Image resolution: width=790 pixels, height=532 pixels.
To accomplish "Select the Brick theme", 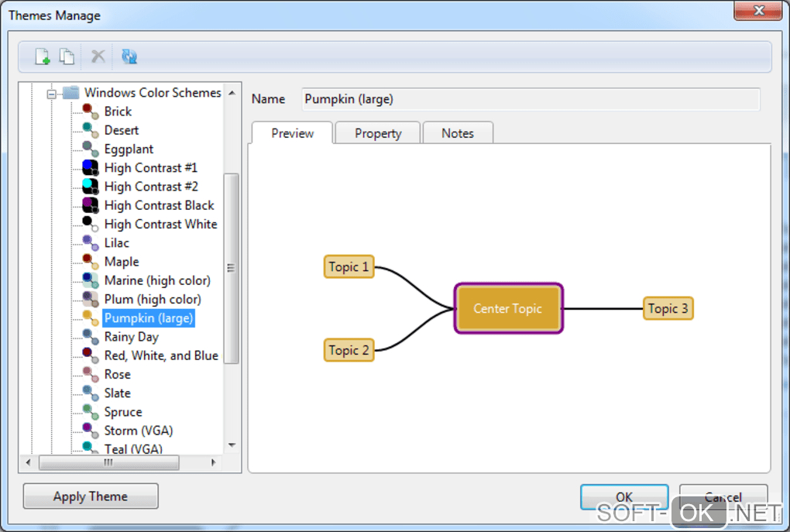I will click(118, 112).
